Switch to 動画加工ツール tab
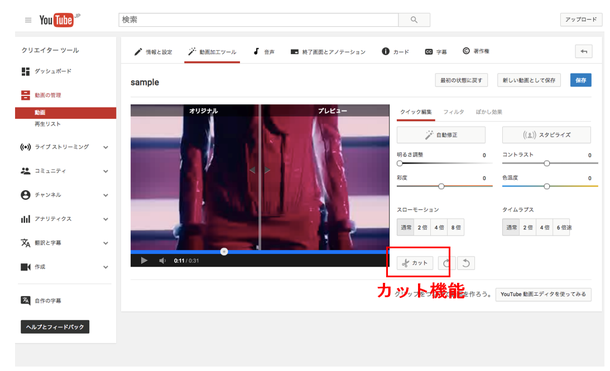This screenshot has width=610, height=371. pos(212,52)
